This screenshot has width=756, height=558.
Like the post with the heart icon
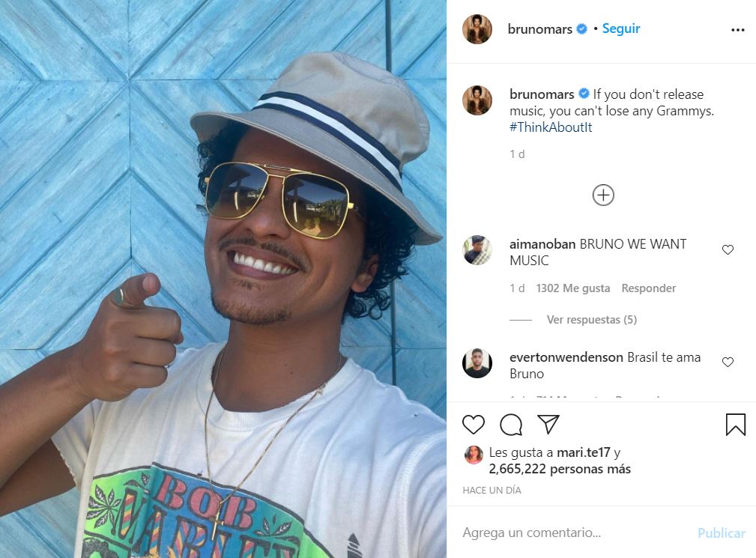[473, 425]
